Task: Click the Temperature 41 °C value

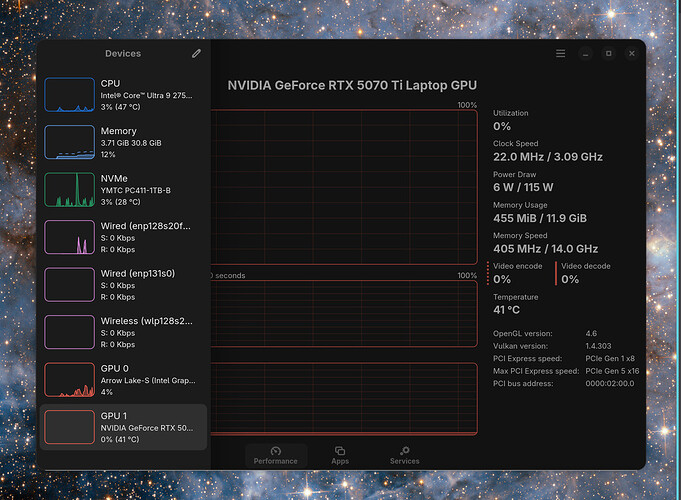Action: coord(506,310)
